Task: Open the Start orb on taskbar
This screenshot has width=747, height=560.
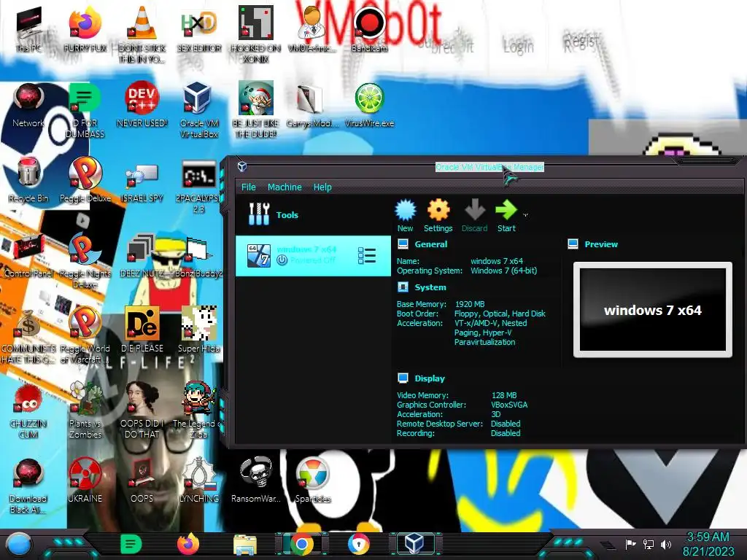Action: [19, 545]
